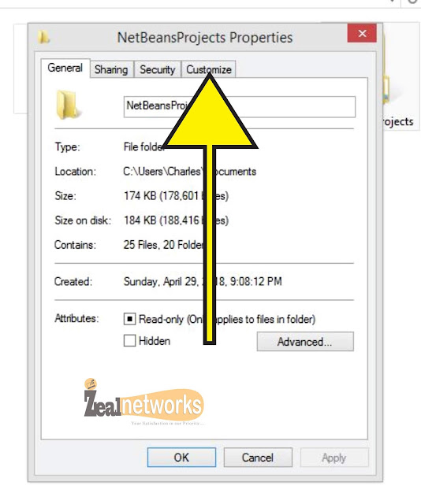Toggle the Read-only attribute checkbox

click(x=129, y=319)
